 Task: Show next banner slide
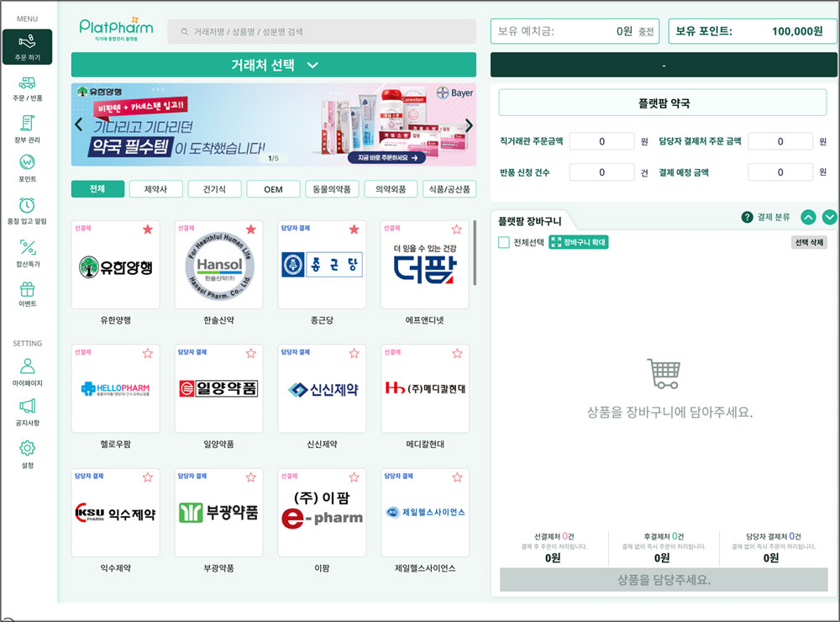pos(469,125)
